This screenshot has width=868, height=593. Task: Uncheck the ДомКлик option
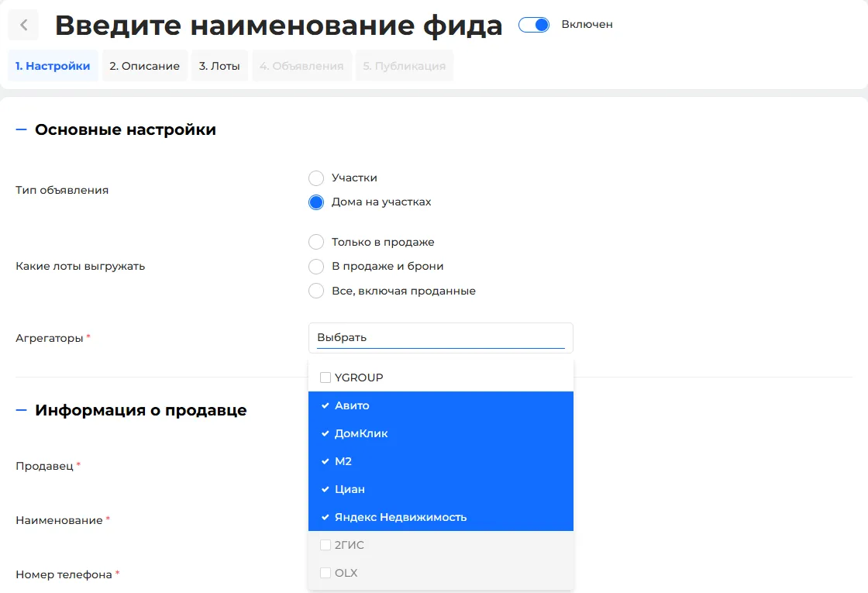(x=441, y=433)
